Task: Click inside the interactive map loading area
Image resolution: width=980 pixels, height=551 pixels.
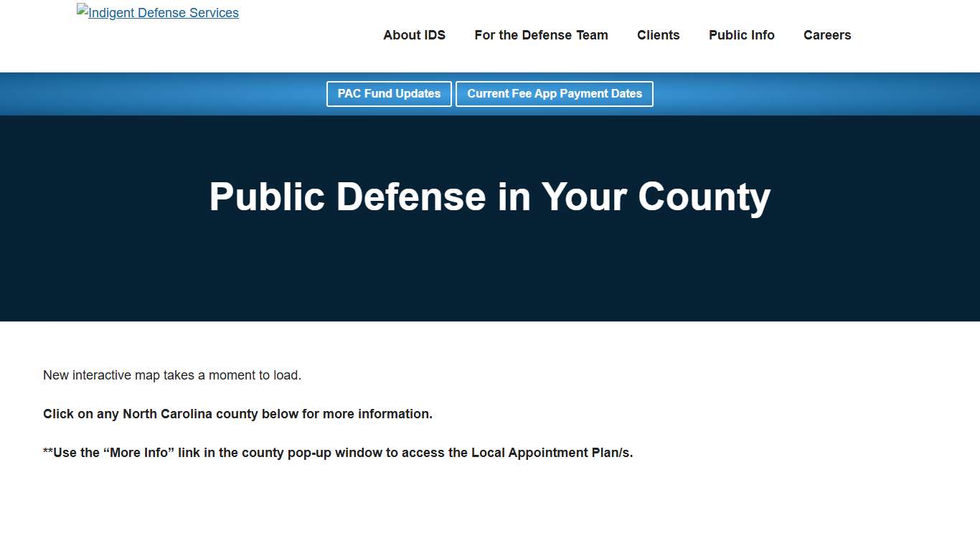Action: pyautogui.click(x=490, y=509)
